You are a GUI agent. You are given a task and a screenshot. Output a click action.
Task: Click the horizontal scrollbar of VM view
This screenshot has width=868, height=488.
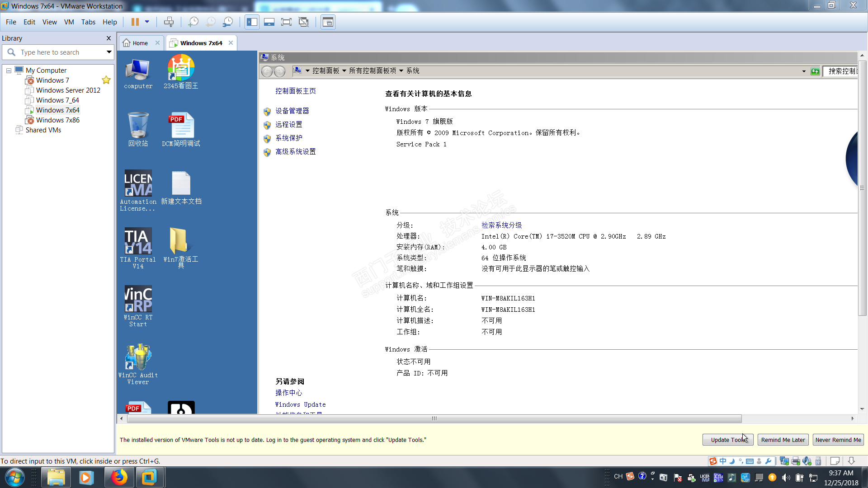434,418
